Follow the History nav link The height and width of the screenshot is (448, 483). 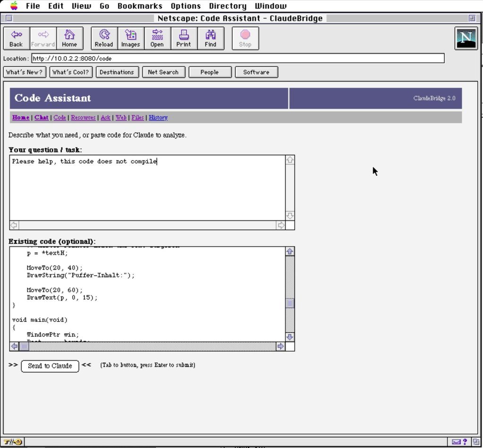tap(158, 118)
